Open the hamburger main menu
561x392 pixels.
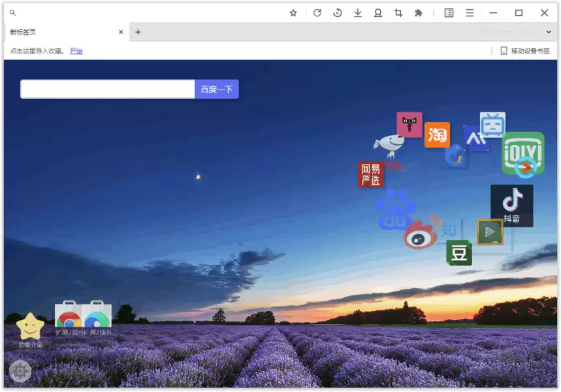tap(469, 12)
